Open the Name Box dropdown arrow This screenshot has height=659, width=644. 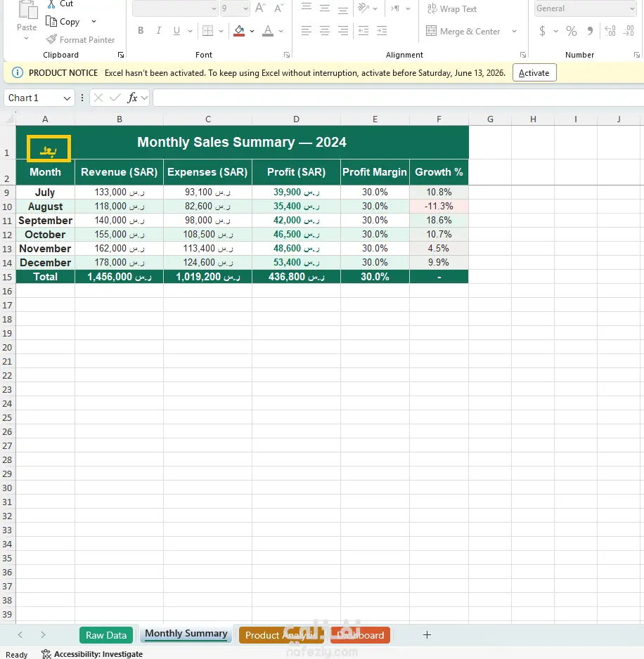(67, 98)
